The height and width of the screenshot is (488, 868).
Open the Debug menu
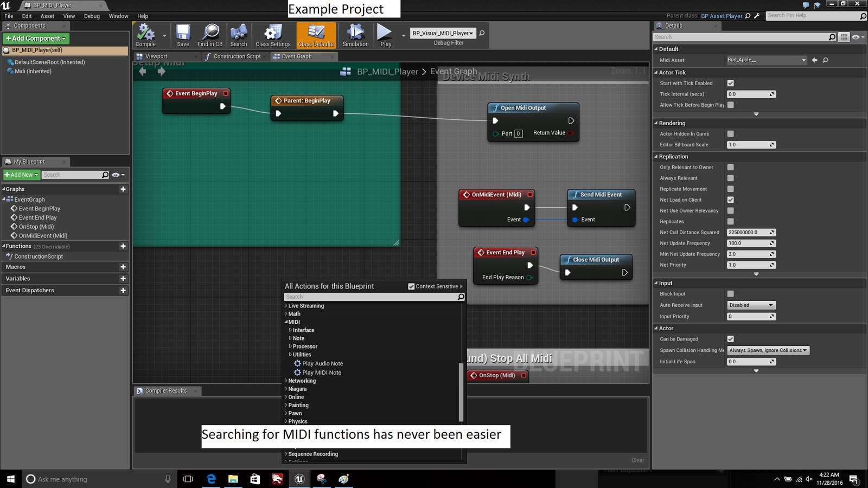pos(92,16)
